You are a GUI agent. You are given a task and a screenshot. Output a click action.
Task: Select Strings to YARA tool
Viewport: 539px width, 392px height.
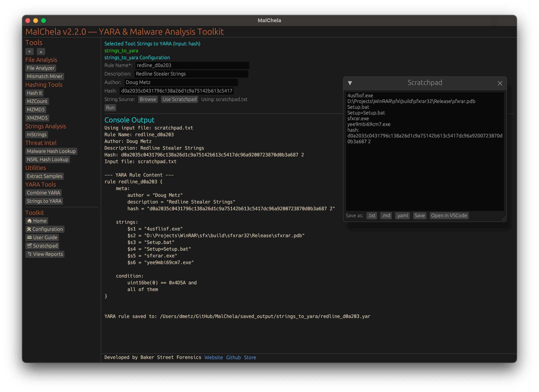tap(44, 201)
